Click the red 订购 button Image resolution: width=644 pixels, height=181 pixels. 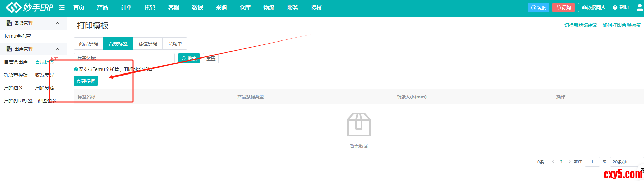click(564, 7)
